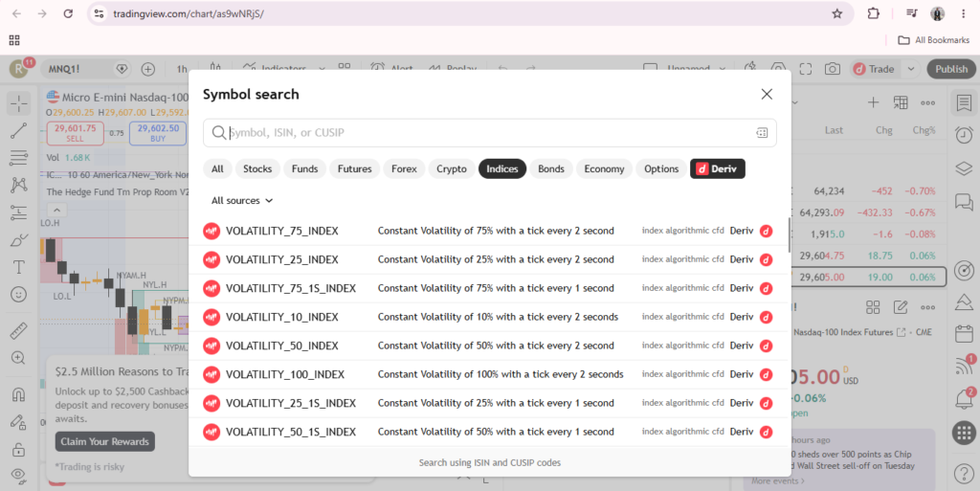
Task: Open the keyboard icon in search field
Action: coord(762,132)
